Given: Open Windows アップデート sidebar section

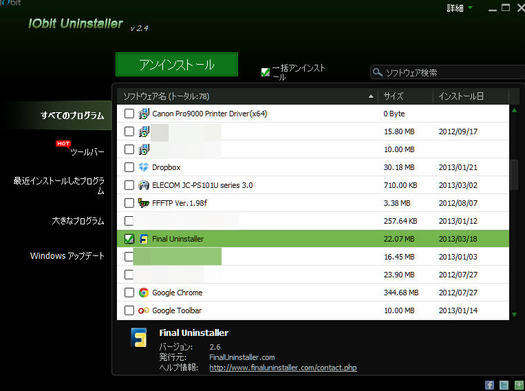Looking at the screenshot, I should coord(67,256).
